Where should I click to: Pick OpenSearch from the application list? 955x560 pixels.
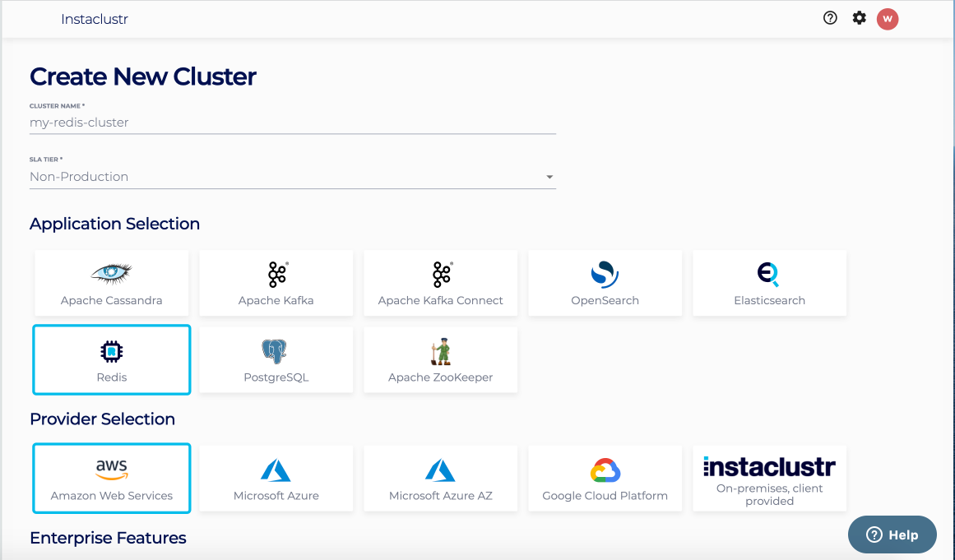click(605, 282)
